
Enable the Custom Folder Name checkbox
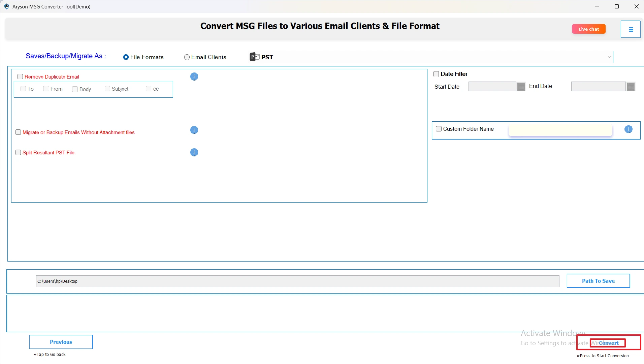439,129
